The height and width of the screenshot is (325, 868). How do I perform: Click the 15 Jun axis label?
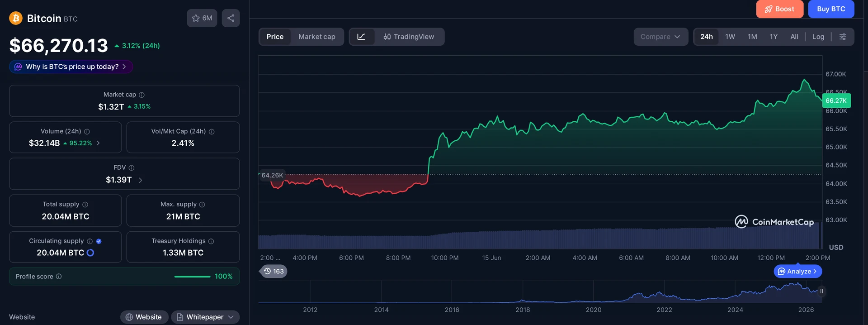click(x=491, y=258)
